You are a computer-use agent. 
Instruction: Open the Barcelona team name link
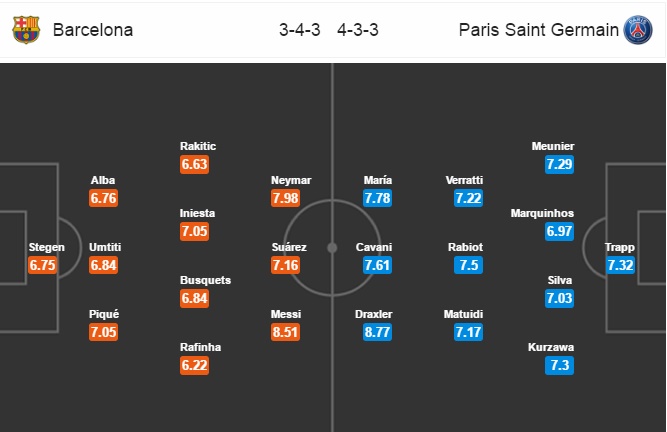click(x=93, y=30)
